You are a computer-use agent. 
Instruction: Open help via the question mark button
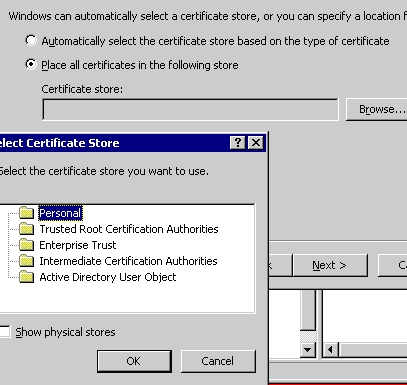click(x=238, y=143)
